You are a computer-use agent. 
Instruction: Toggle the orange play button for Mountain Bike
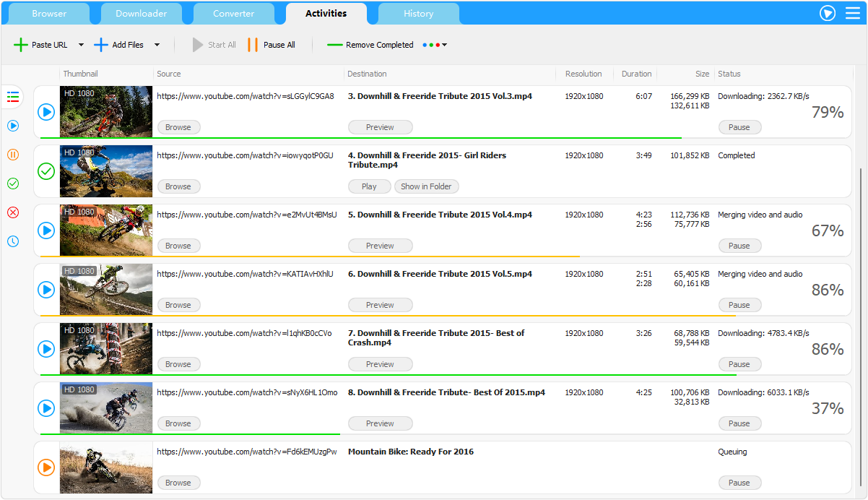click(x=46, y=467)
